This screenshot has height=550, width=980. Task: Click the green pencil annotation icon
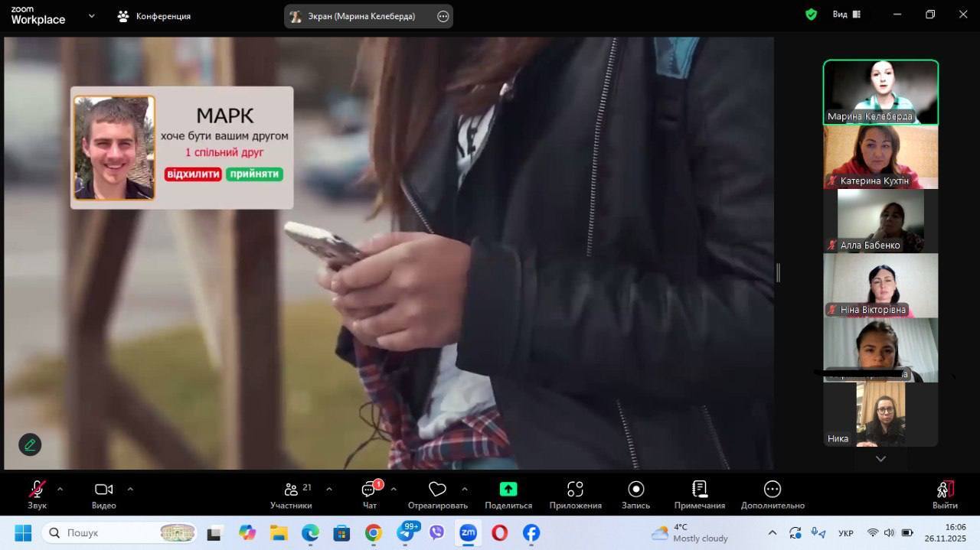pyautogui.click(x=30, y=444)
